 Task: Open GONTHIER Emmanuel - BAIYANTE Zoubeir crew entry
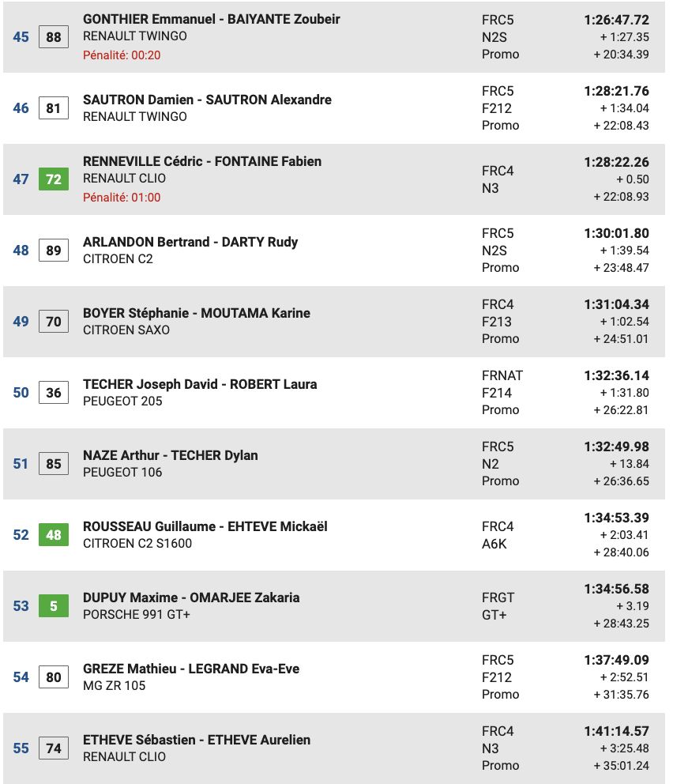(211, 19)
